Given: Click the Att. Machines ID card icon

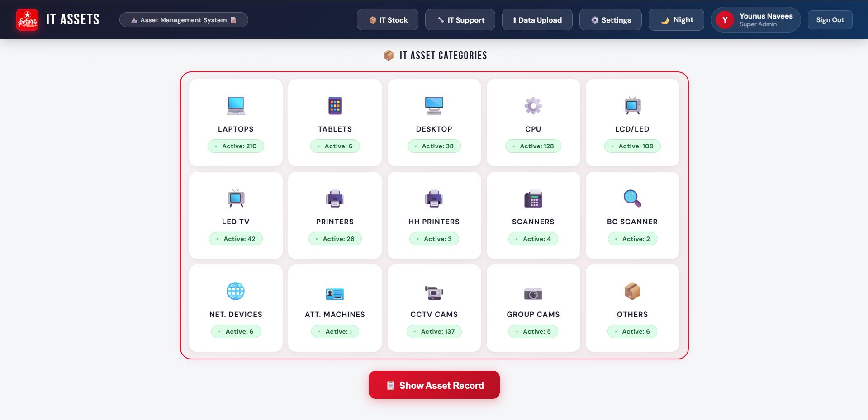Looking at the screenshot, I should 335,294.
